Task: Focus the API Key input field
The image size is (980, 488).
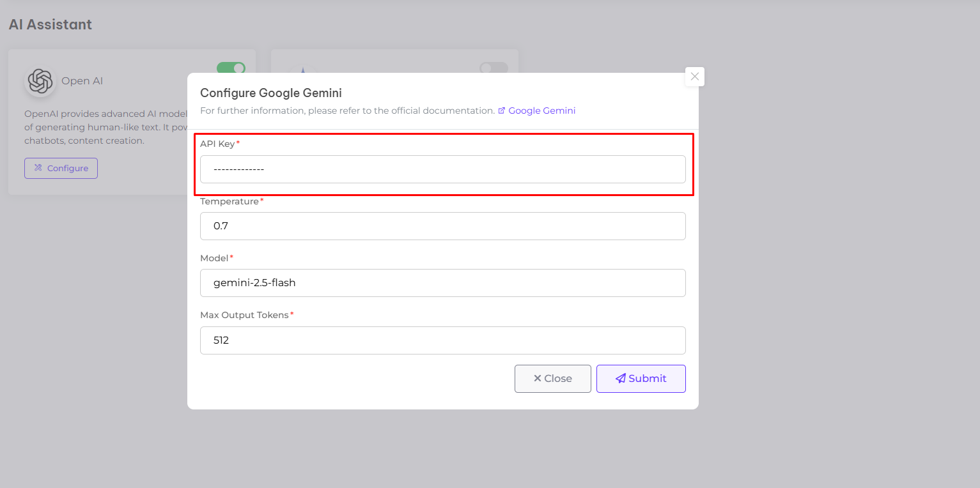Action: (442, 169)
